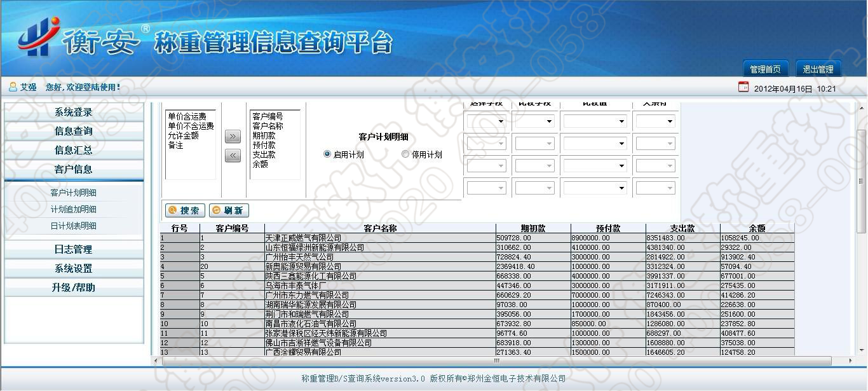Select 单价含运费 in the available fields list
This screenshot has height=391, width=868.
pyautogui.click(x=187, y=116)
